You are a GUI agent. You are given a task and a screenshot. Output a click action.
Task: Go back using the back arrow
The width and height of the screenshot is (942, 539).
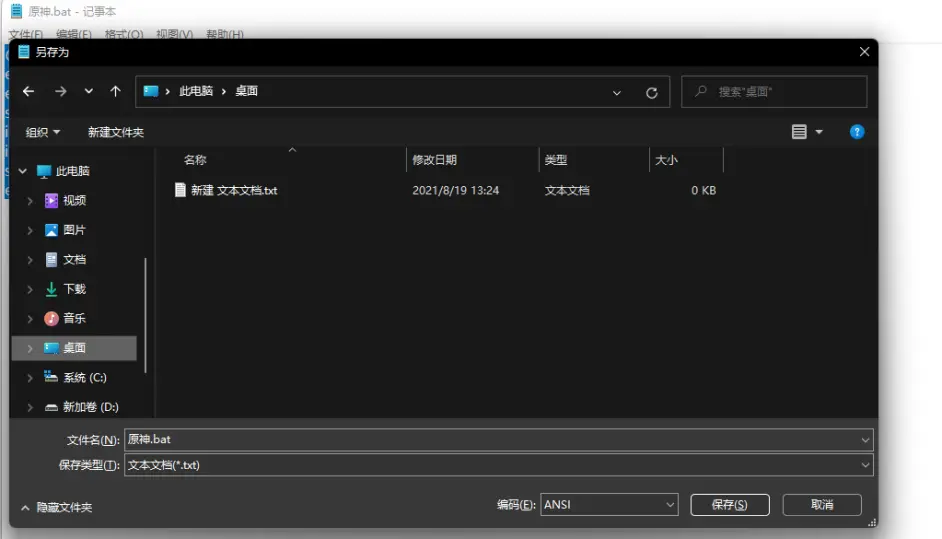(x=28, y=91)
